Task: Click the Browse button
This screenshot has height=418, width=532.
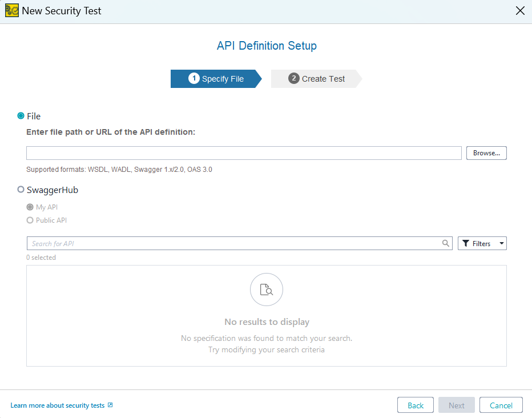Action: (x=486, y=152)
